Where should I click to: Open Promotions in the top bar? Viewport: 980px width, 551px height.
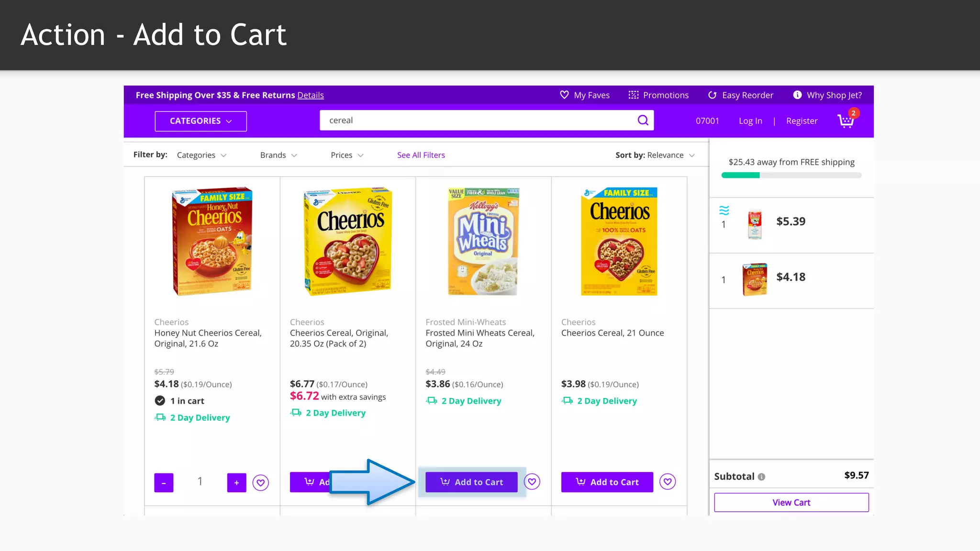coord(658,95)
